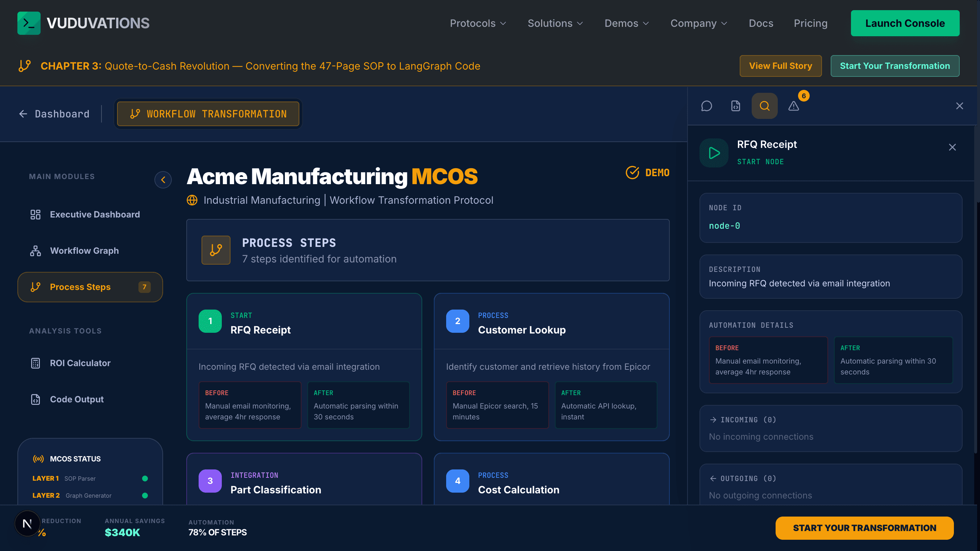Viewport: 980px width, 551px height.
Task: Select the search inspector panel icon
Action: coord(765,106)
